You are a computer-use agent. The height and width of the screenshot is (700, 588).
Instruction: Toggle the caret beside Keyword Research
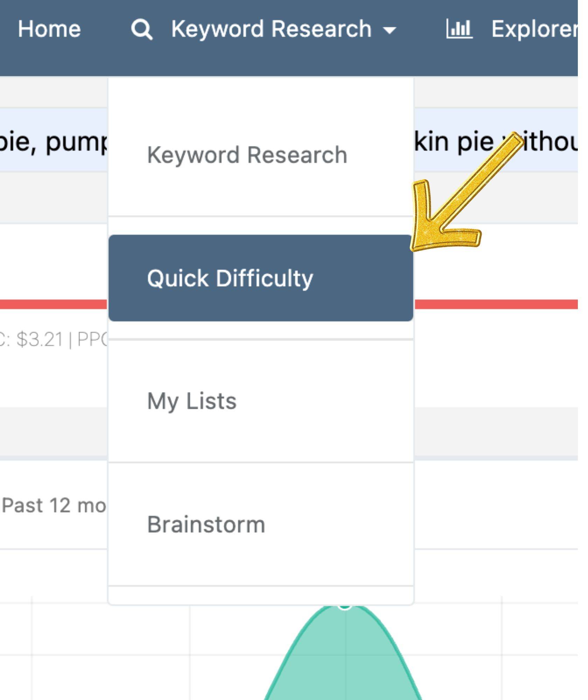point(390,31)
